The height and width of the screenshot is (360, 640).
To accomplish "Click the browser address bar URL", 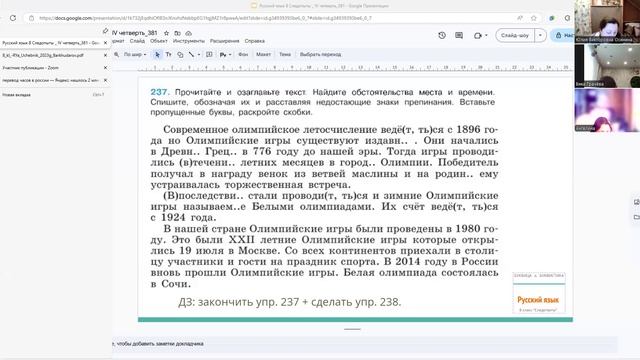I will 205,18.
